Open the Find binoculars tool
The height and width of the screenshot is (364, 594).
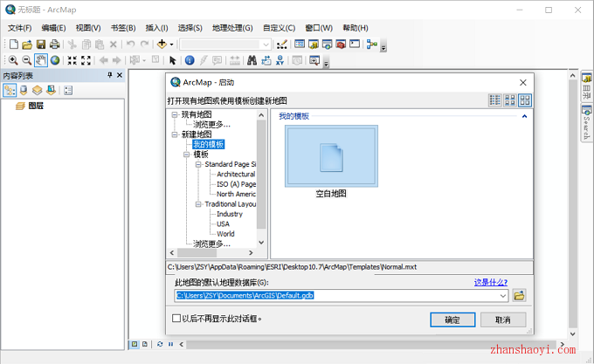click(x=252, y=60)
